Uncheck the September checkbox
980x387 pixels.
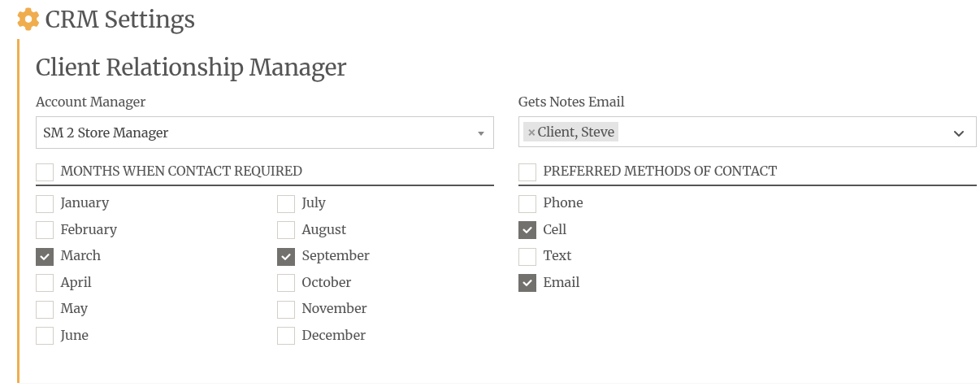[x=286, y=256]
